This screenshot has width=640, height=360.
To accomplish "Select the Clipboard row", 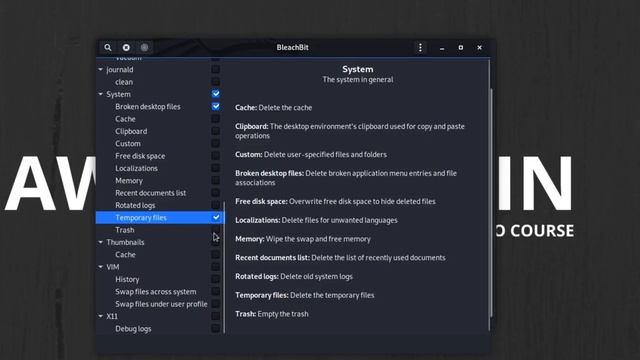I will tap(160, 131).
